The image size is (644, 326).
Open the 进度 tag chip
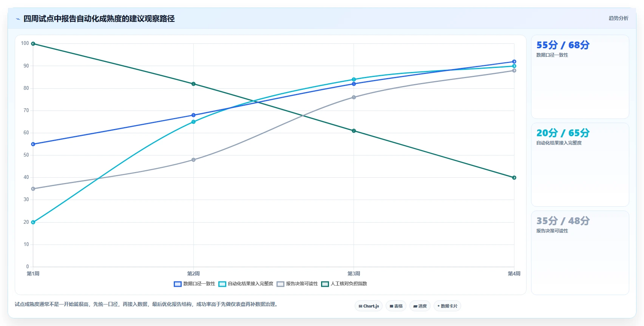[x=420, y=306]
